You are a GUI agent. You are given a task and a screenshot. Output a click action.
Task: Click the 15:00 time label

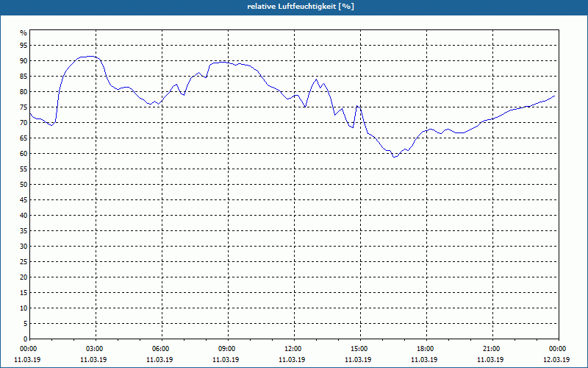[x=360, y=349]
